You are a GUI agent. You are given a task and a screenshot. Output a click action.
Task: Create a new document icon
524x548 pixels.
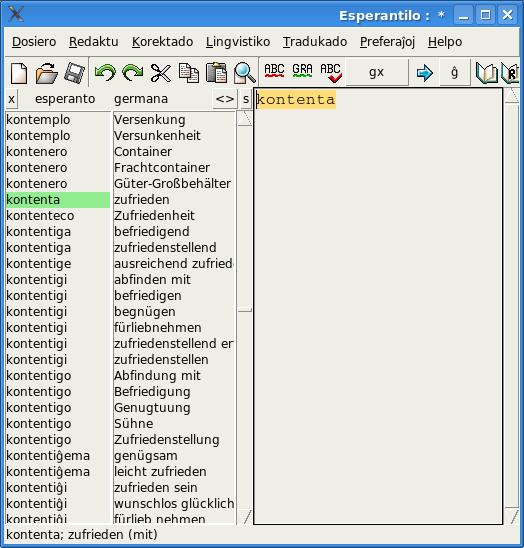click(x=19, y=73)
